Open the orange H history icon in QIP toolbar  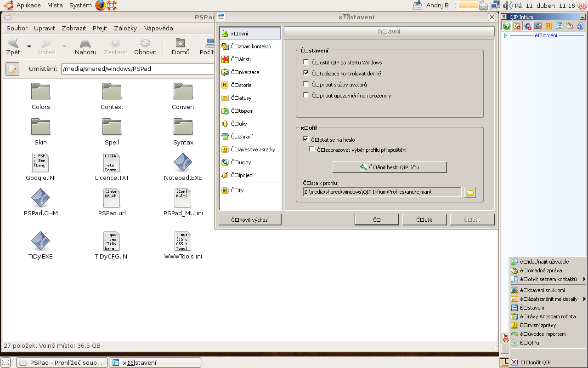[548, 26]
